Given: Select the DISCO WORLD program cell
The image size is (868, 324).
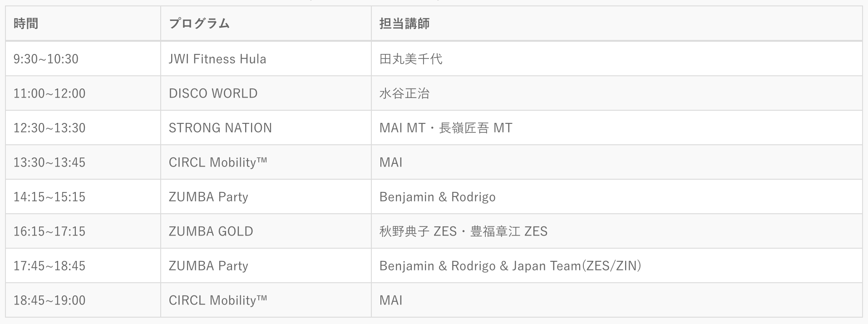Looking at the screenshot, I should (x=213, y=93).
